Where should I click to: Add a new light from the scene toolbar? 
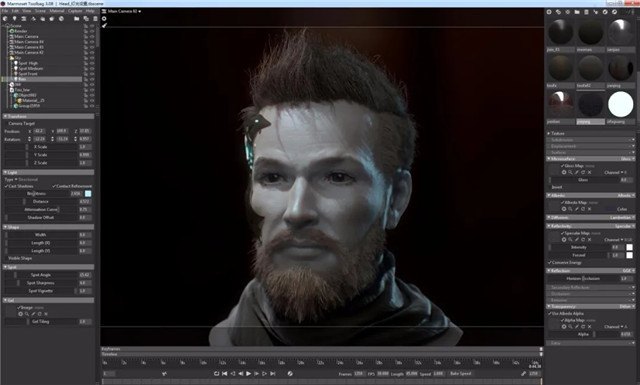[x=14, y=18]
